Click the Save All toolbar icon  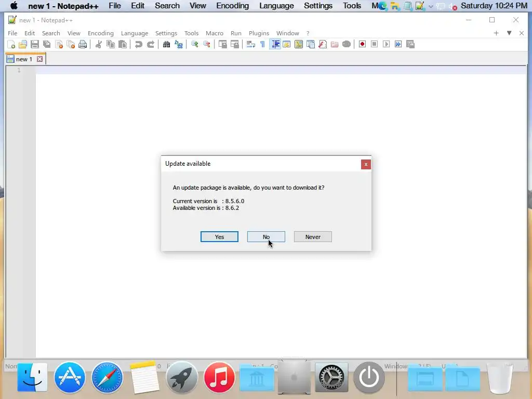coord(47,44)
